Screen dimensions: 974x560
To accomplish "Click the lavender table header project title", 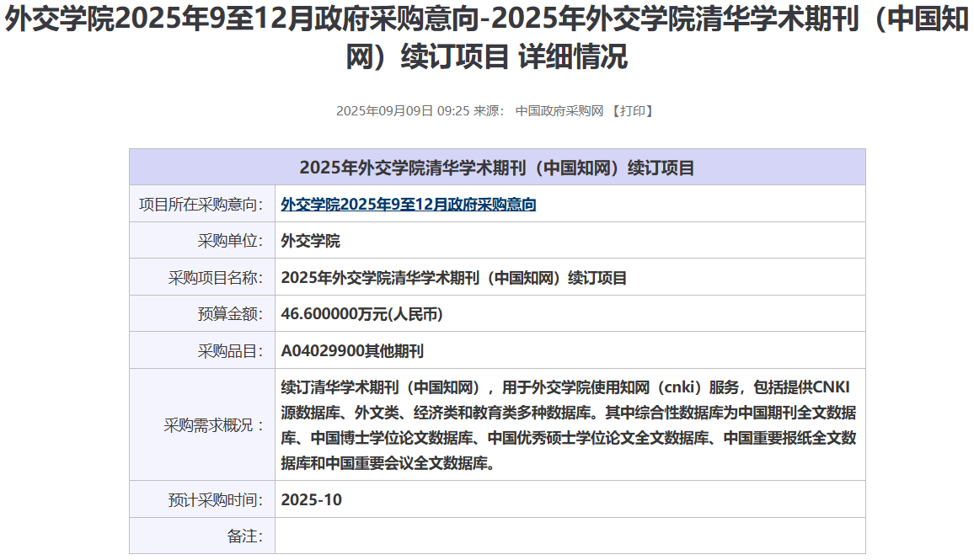I will pos(497,168).
